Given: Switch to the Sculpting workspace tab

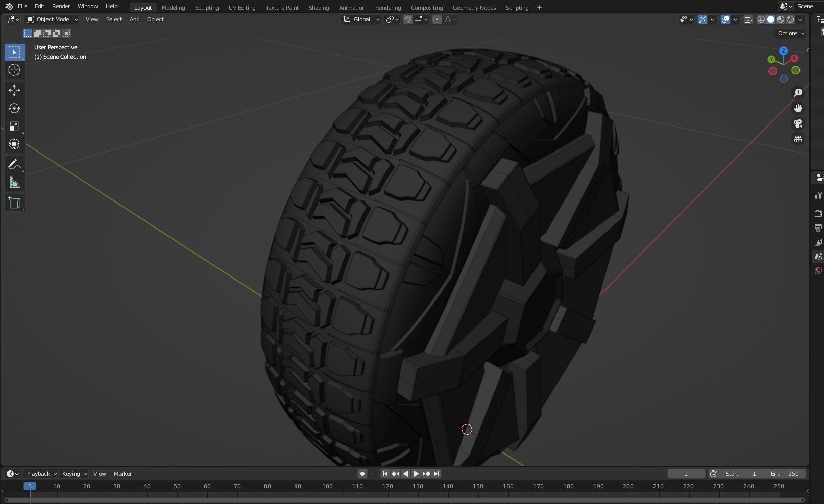Looking at the screenshot, I should (x=207, y=8).
